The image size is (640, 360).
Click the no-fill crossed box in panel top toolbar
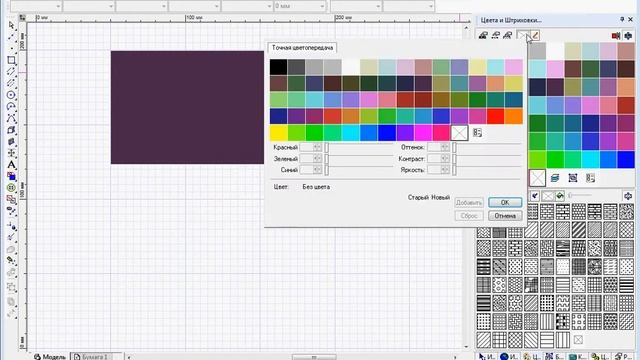coord(522,36)
